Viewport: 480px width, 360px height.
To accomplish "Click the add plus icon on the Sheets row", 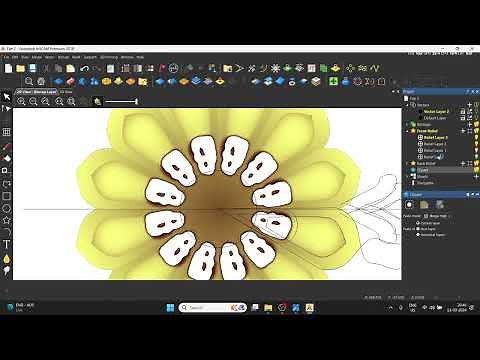I will [476, 176].
